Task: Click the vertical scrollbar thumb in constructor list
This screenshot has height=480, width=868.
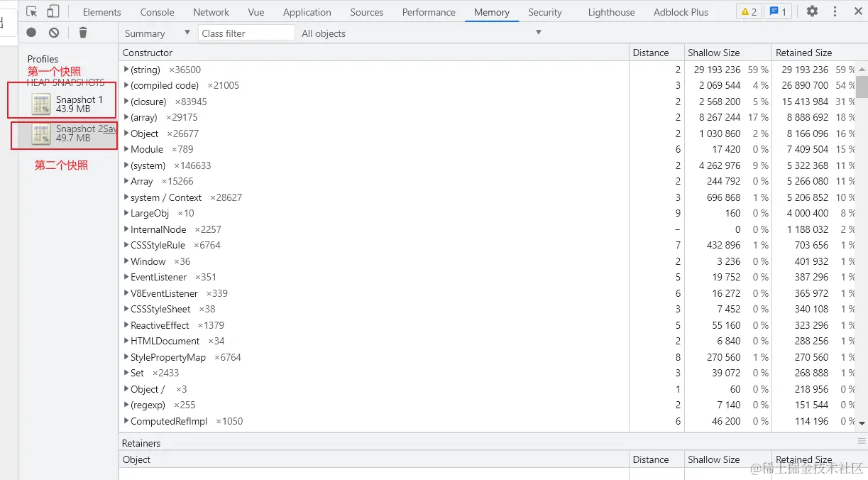Action: coord(862,86)
